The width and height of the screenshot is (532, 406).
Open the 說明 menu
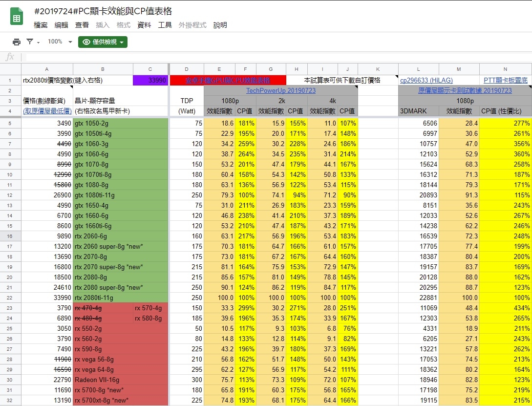coord(220,25)
